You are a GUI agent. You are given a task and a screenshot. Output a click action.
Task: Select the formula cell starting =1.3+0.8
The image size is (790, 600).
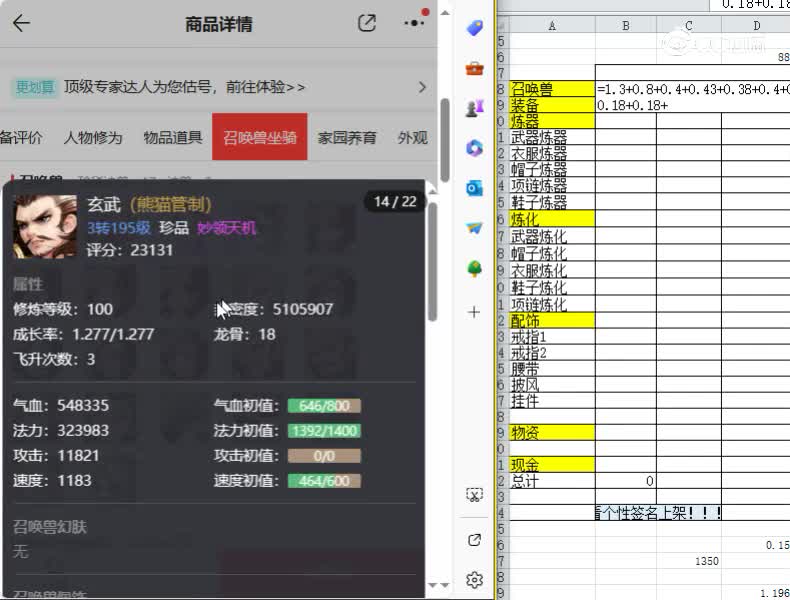692,89
